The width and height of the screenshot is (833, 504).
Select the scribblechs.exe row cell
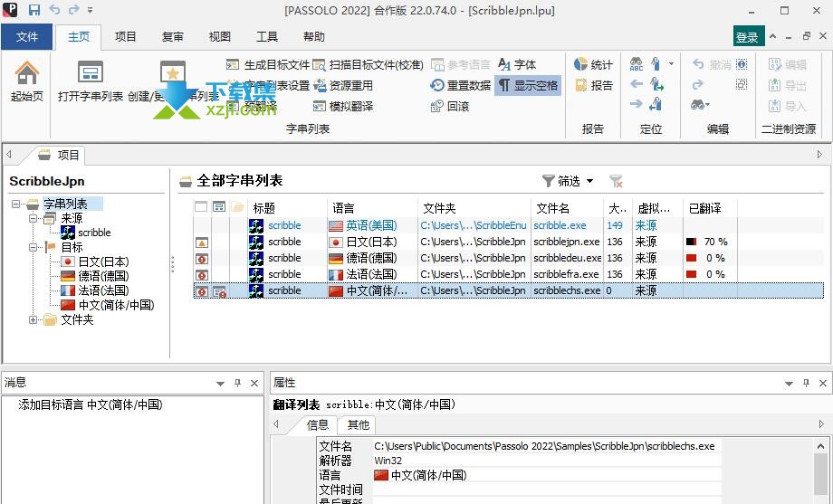[567, 290]
